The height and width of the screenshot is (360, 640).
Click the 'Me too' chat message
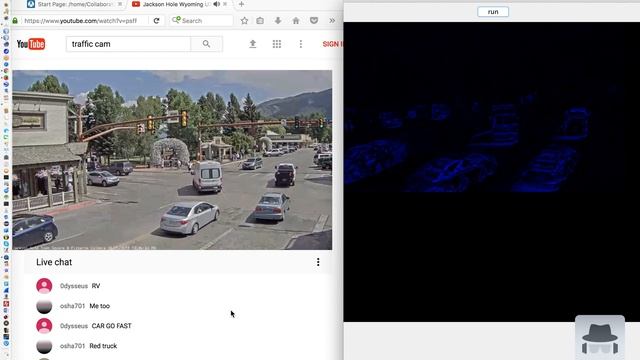click(100, 306)
